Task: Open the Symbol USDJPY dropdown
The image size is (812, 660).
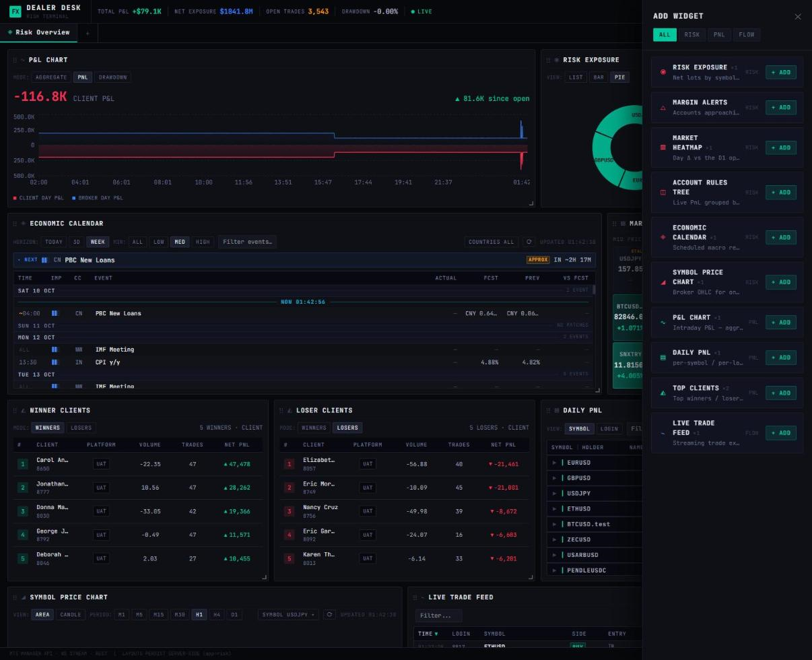Action: tap(288, 615)
